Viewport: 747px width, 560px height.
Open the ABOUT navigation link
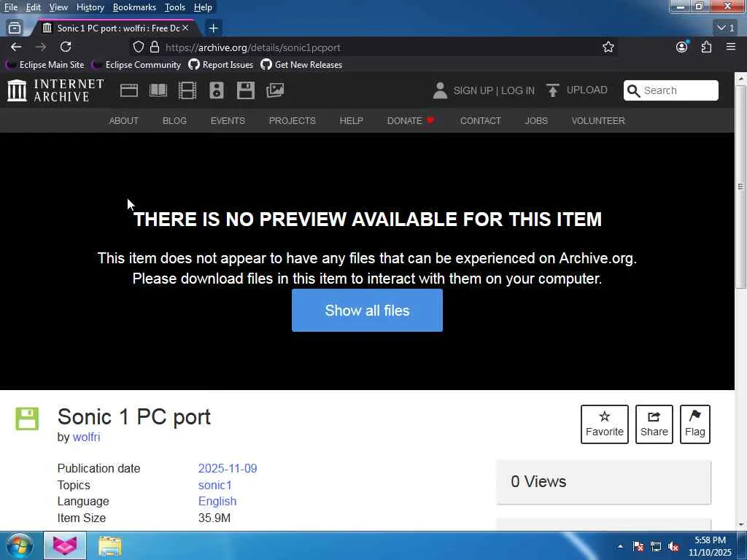[x=124, y=121]
